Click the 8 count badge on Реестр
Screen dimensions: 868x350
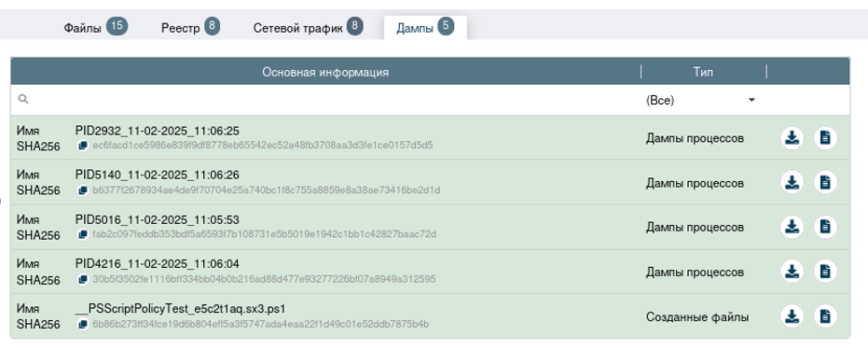coord(212,25)
